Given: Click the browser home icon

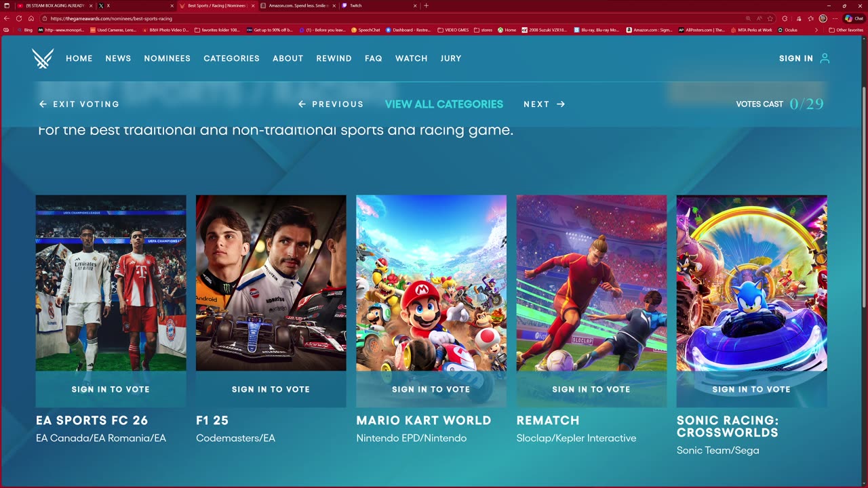Looking at the screenshot, I should click(31, 18).
